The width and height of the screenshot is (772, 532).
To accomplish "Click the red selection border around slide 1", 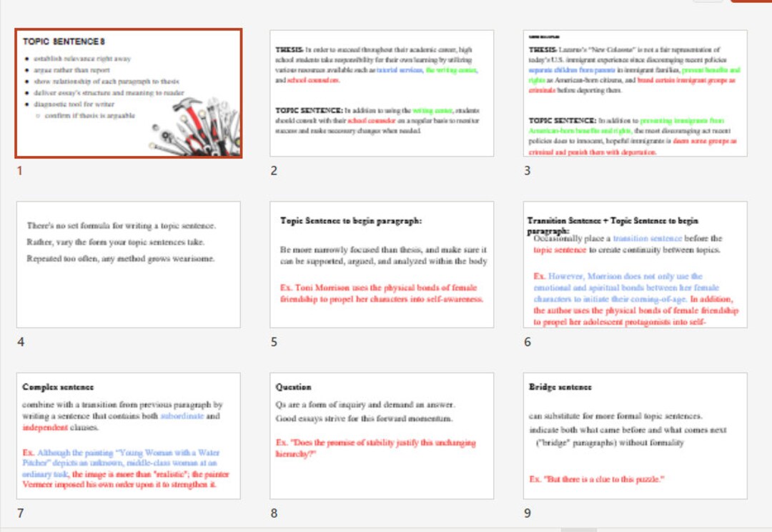I will coord(129,29).
